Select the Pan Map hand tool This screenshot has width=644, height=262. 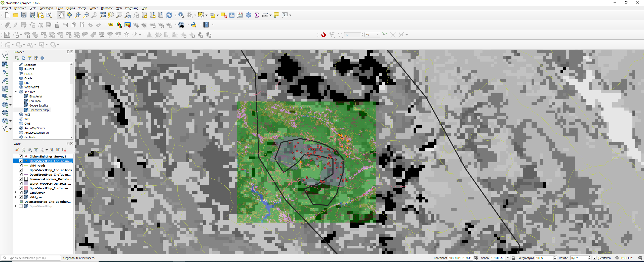tap(61, 15)
